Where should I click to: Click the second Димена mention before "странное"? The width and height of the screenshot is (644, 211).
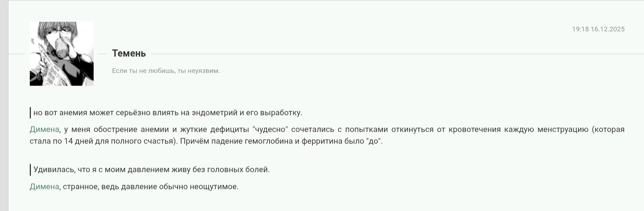pos(44,186)
